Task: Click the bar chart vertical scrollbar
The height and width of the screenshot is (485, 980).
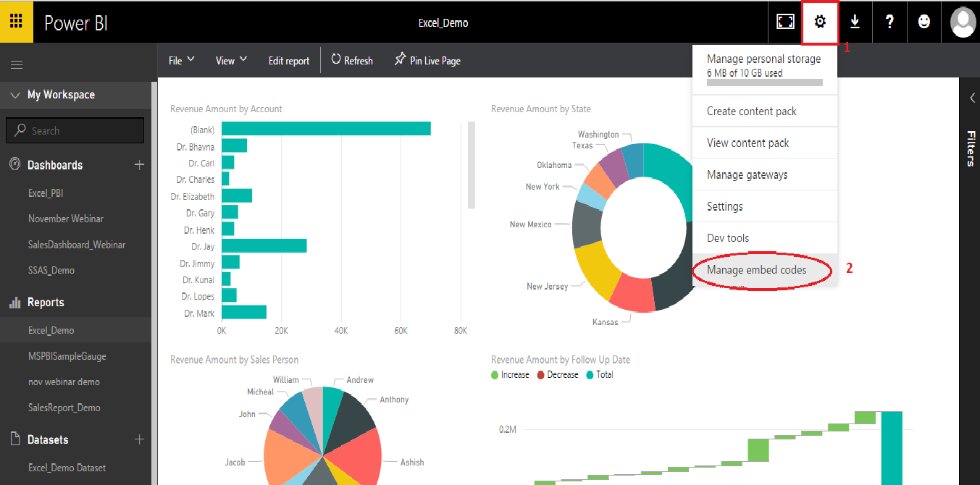Action: click(x=472, y=165)
